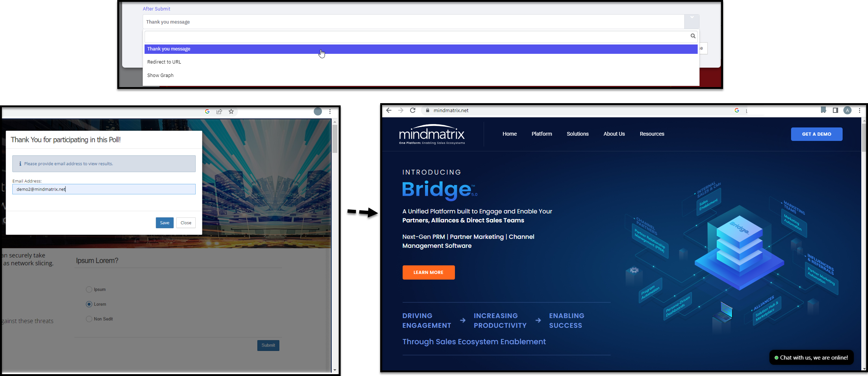
Task: Click 'INCREASING PRODUCTIVITY' heading text
Action: 500,321
